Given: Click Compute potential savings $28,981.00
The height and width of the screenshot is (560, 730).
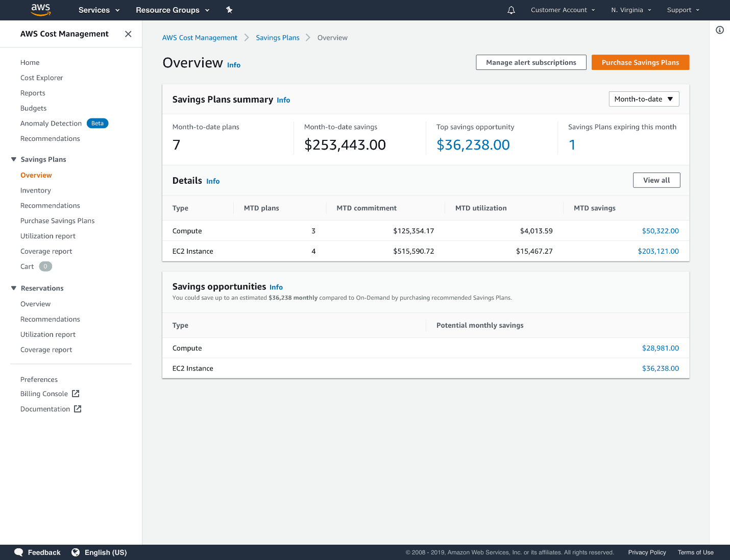Looking at the screenshot, I should (661, 348).
